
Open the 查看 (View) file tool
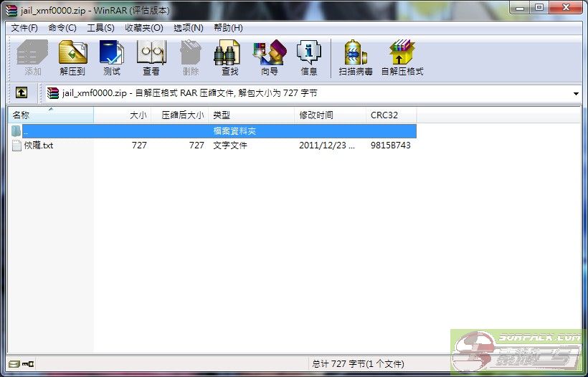151,57
